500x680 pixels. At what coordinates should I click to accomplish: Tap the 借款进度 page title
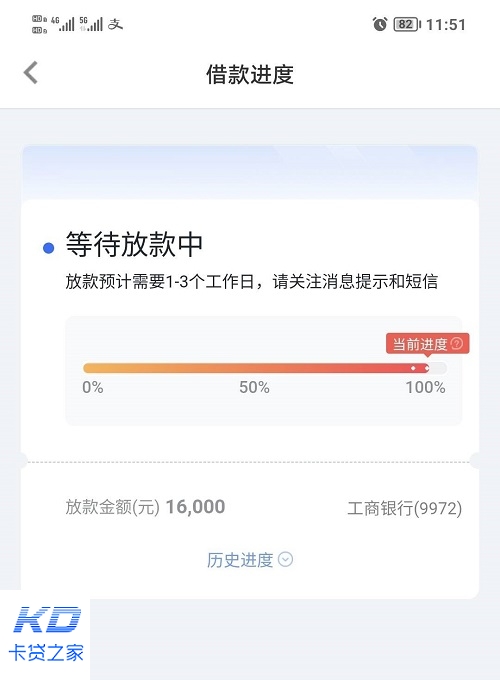pyautogui.click(x=250, y=74)
